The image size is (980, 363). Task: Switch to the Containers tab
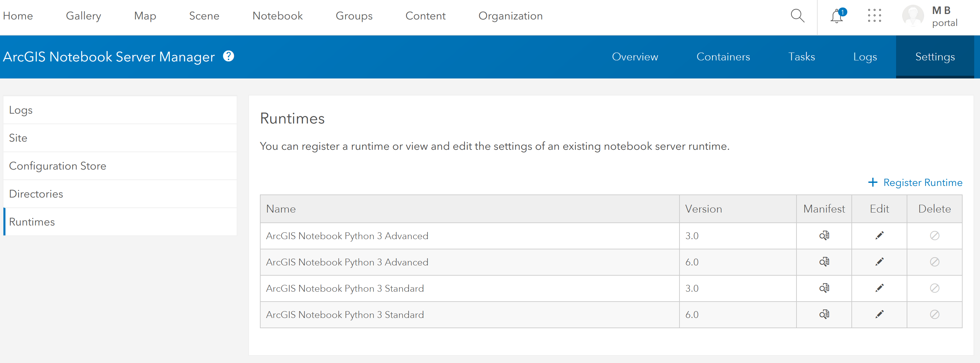pos(723,57)
